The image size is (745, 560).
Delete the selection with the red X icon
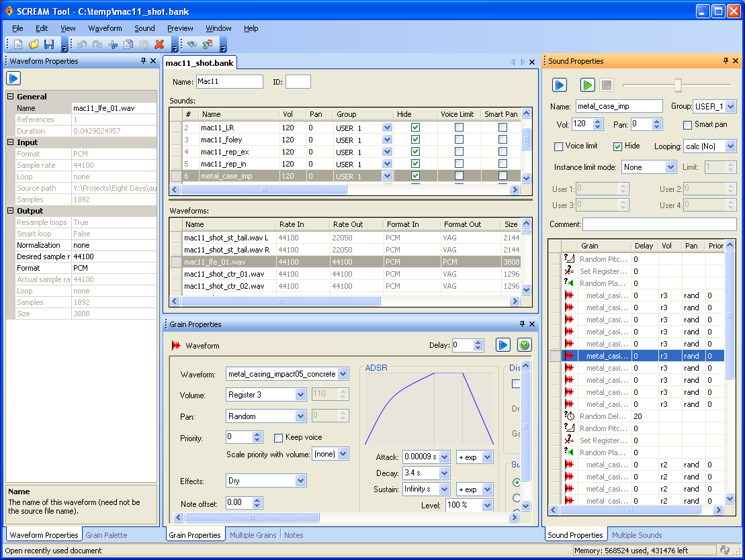click(160, 44)
